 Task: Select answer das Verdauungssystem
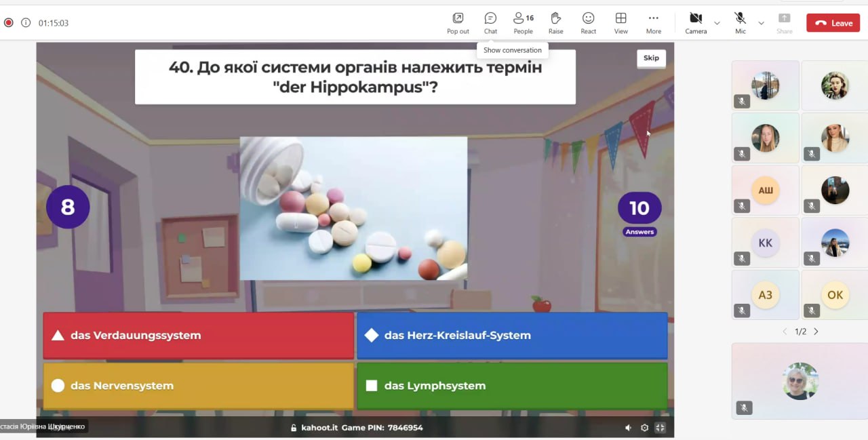(198, 335)
